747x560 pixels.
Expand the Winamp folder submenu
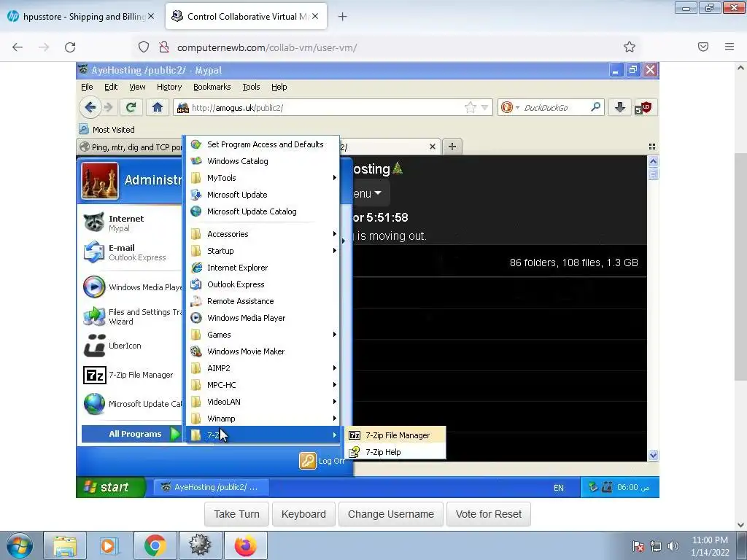pos(263,419)
